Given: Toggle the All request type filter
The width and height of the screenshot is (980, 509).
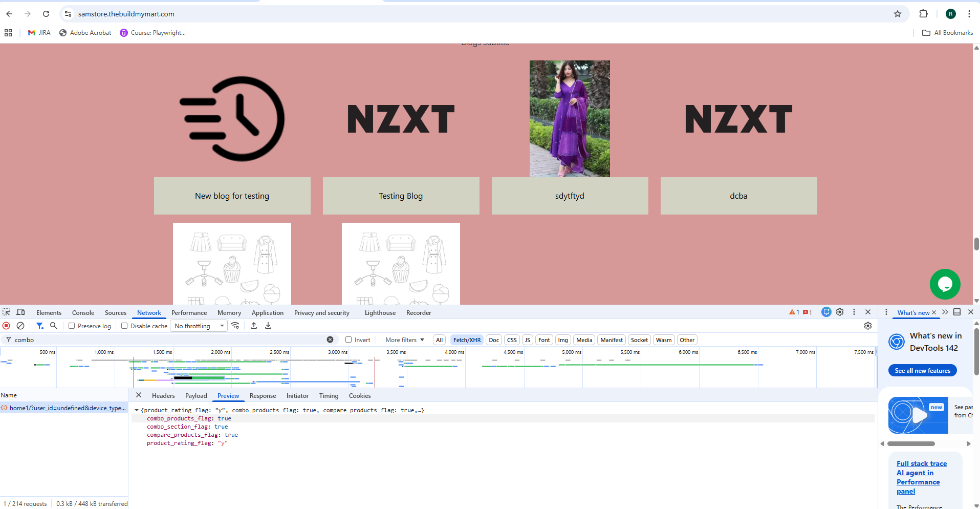Looking at the screenshot, I should click(439, 340).
